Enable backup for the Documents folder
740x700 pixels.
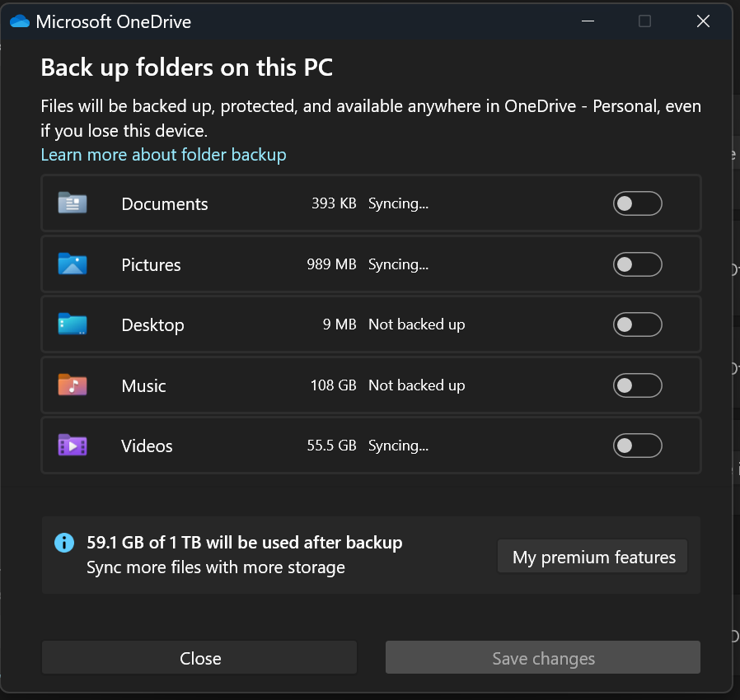(637, 203)
